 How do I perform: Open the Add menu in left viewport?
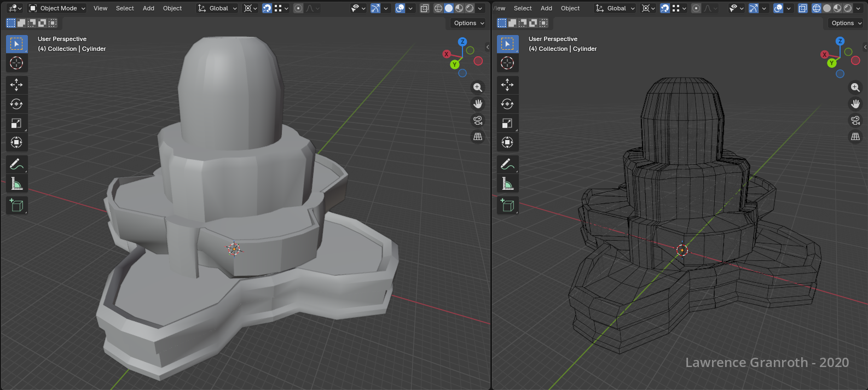pos(148,8)
